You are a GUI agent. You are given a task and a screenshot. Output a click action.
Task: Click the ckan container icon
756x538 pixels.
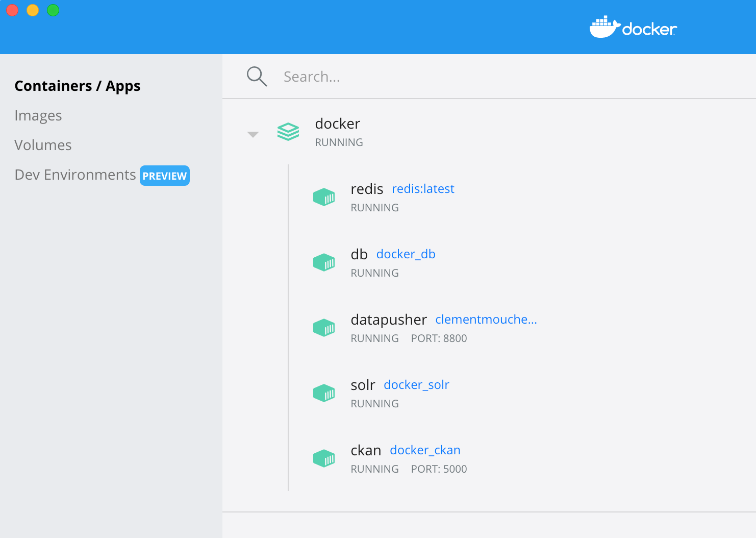pyautogui.click(x=324, y=458)
